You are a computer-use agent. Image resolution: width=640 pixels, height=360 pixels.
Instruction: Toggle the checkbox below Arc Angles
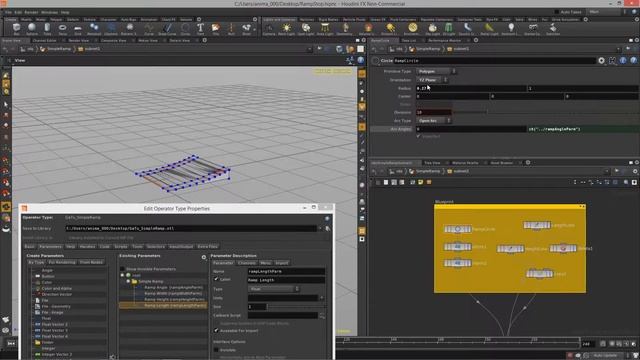pos(418,136)
